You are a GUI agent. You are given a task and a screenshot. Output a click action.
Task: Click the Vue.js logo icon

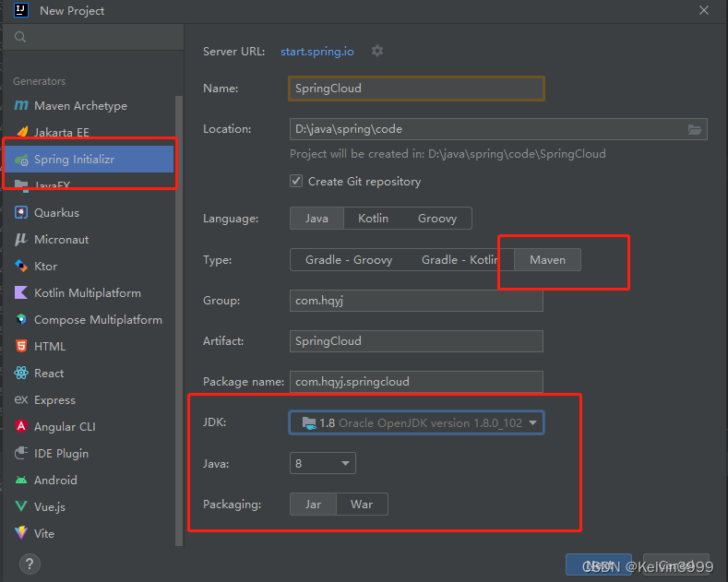21,506
